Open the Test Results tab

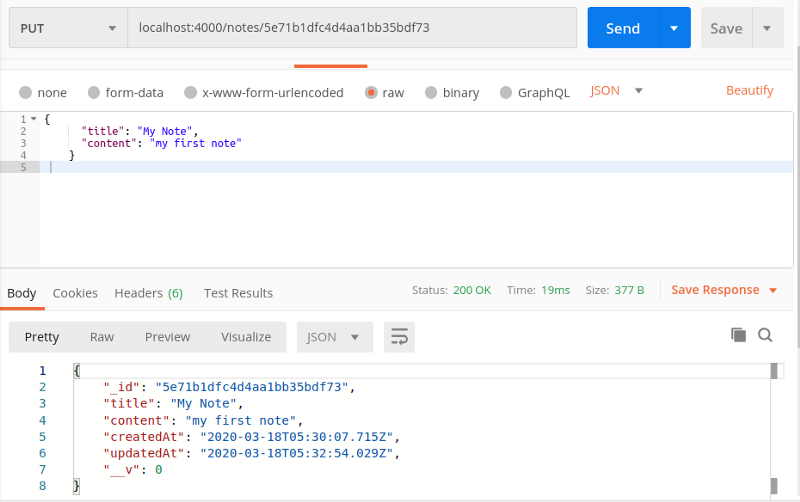point(238,293)
